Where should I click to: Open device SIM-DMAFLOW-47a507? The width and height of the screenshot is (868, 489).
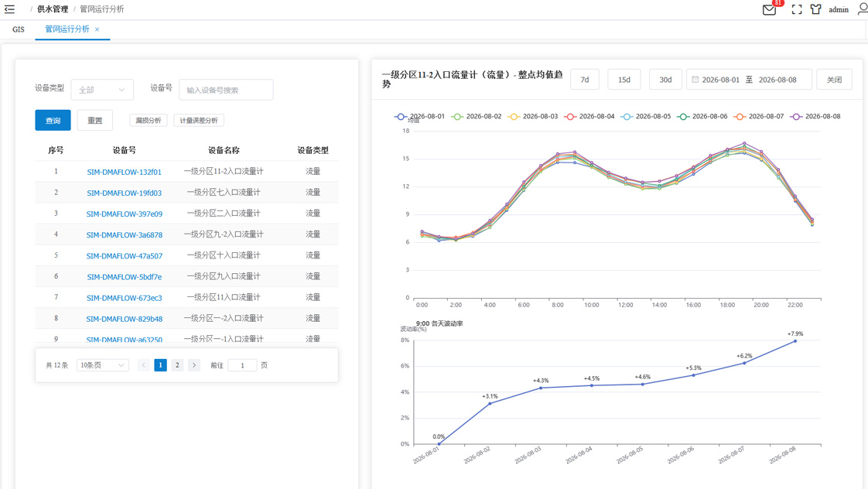point(124,256)
